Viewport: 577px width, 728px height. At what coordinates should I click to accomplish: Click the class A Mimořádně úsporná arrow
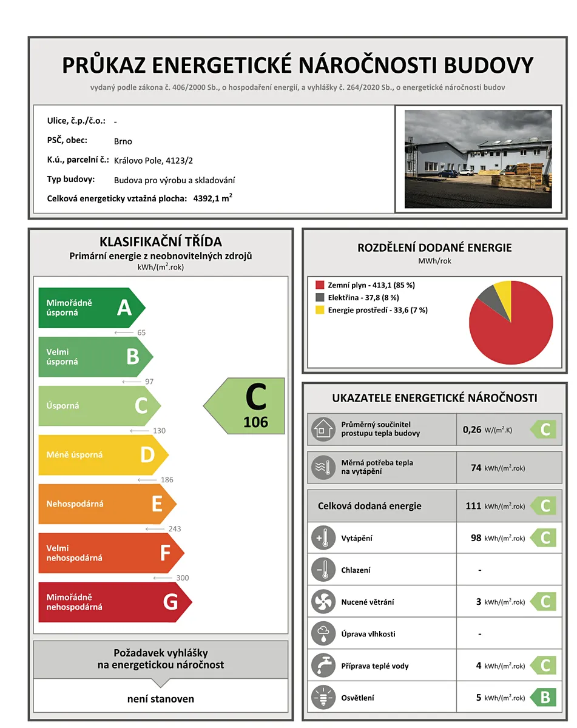click(x=92, y=308)
